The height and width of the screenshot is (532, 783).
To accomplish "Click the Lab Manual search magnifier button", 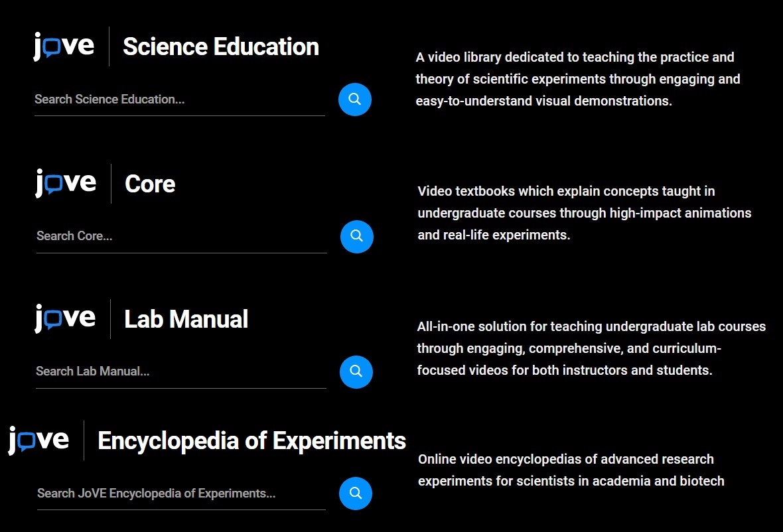I will tap(356, 371).
